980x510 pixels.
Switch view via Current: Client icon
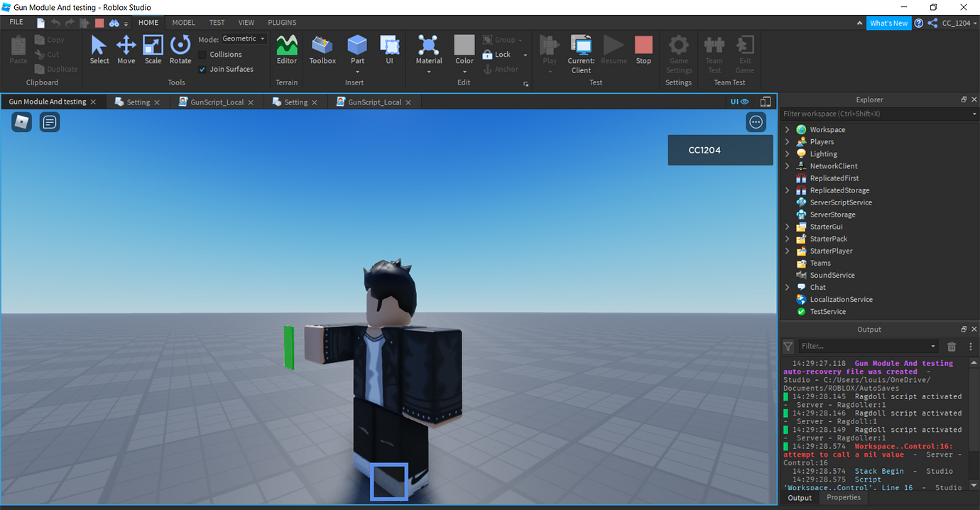click(581, 45)
